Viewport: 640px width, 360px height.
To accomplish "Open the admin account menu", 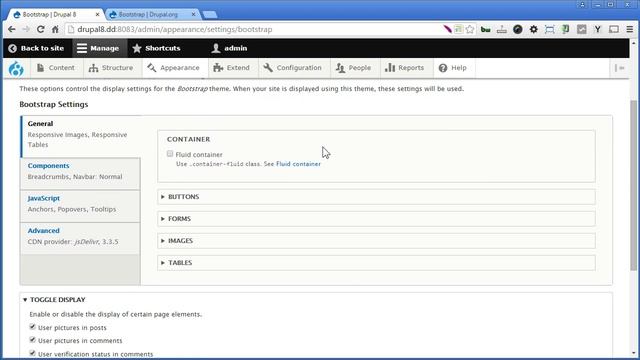I will click(x=229, y=48).
